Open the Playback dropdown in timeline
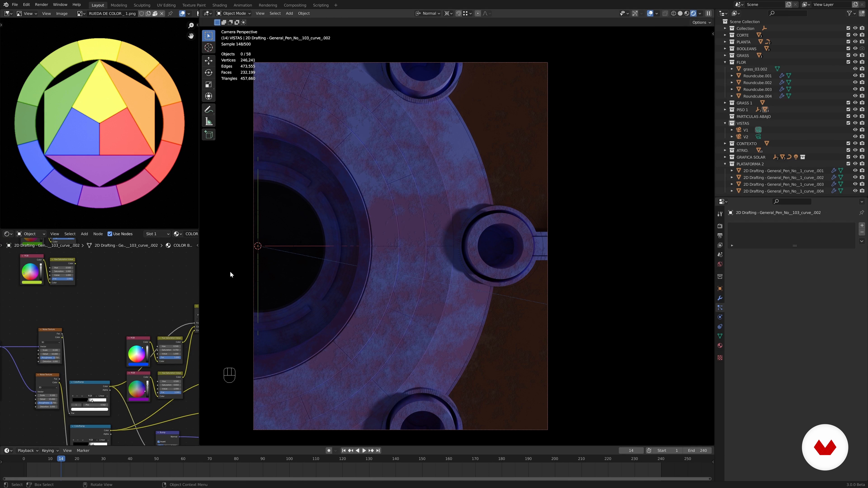Image resolution: width=868 pixels, height=488 pixels. (28, 451)
